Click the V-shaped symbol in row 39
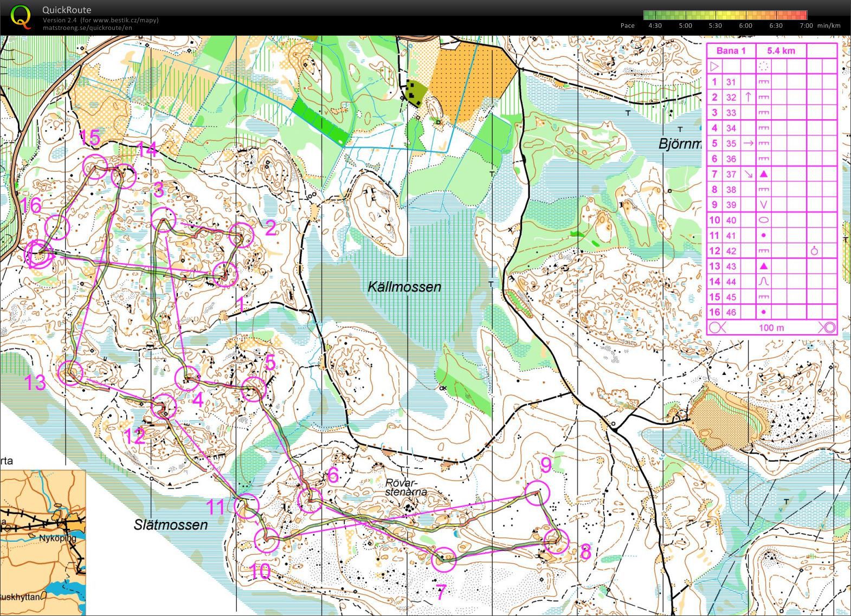Image resolution: width=851 pixels, height=616 pixels. [763, 205]
